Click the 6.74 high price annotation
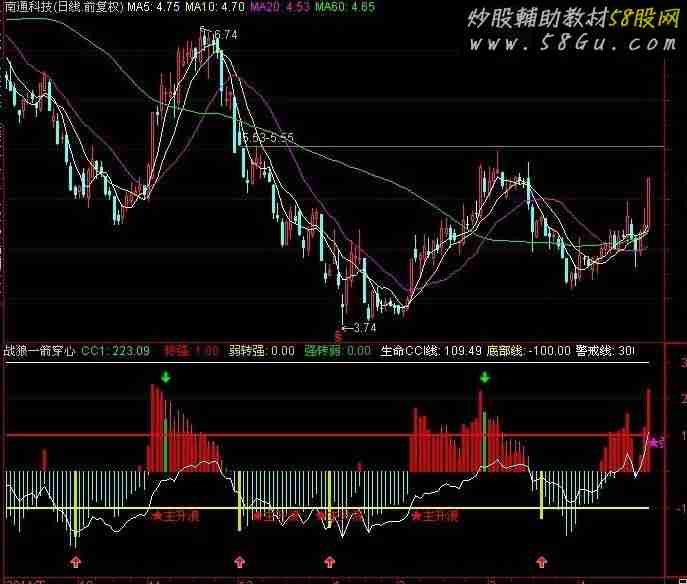The width and height of the screenshot is (687, 584). (226, 34)
